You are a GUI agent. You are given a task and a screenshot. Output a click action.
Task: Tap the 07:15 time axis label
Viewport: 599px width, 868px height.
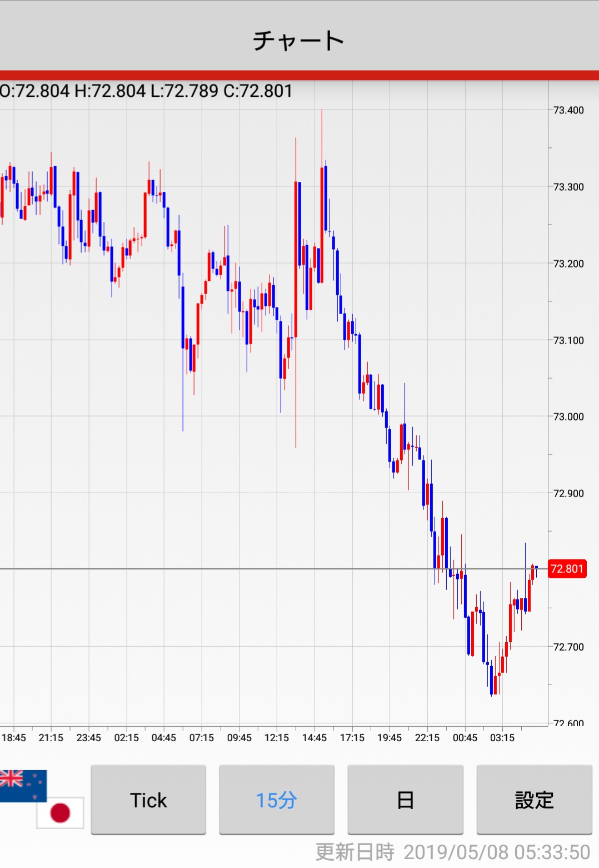tap(201, 737)
